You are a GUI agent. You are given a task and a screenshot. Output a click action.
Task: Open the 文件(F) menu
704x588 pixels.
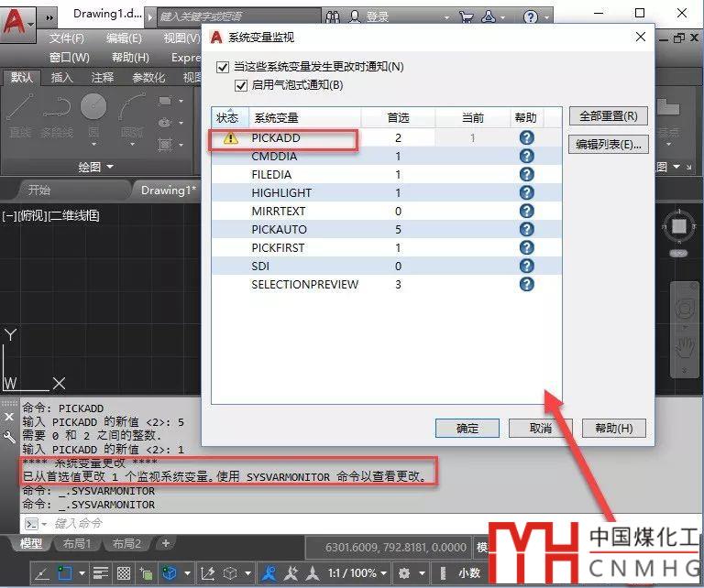click(66, 38)
